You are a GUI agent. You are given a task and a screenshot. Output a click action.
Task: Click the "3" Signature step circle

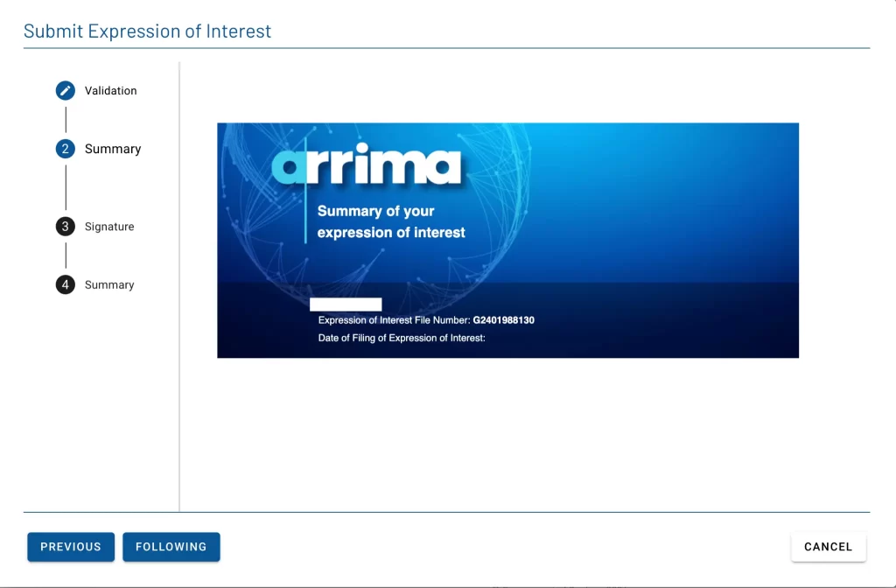coord(65,226)
